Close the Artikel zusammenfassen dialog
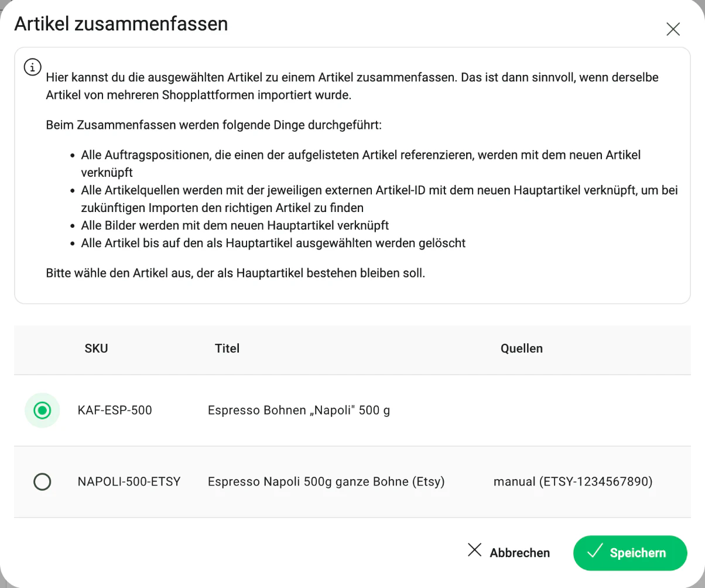 click(x=673, y=29)
